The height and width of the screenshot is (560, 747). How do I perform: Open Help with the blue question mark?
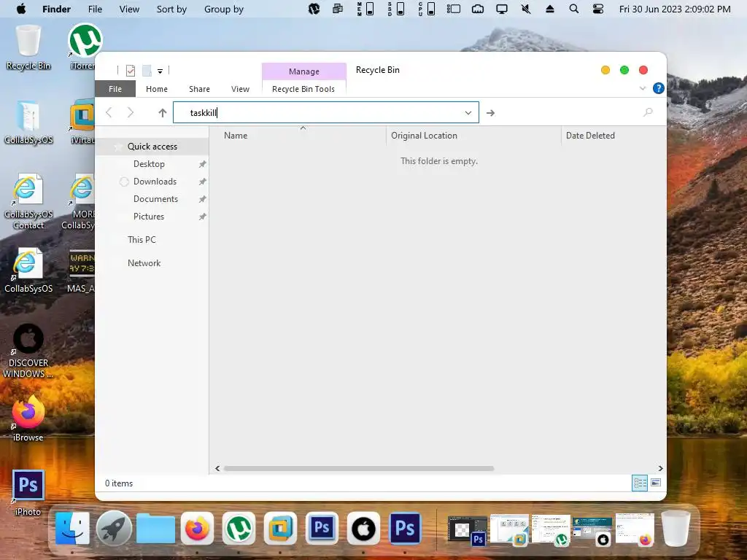(659, 88)
